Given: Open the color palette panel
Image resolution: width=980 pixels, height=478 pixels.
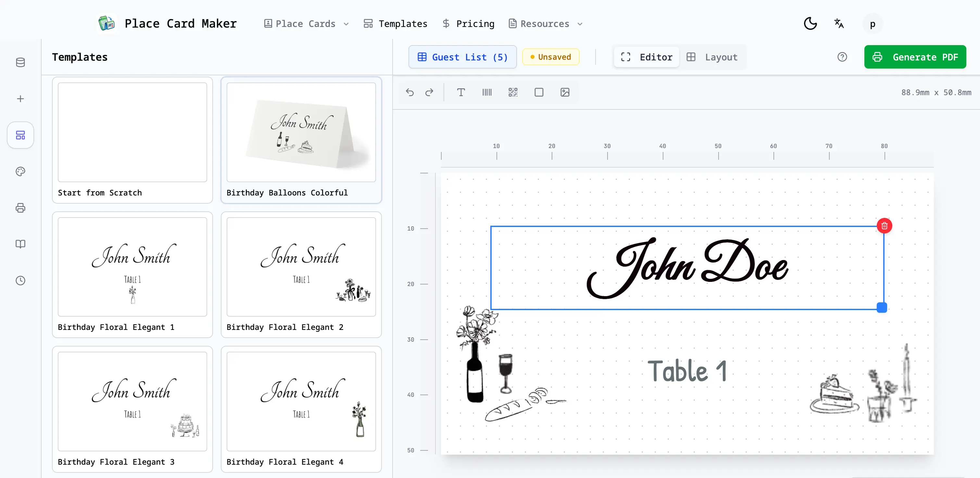Looking at the screenshot, I should (20, 171).
